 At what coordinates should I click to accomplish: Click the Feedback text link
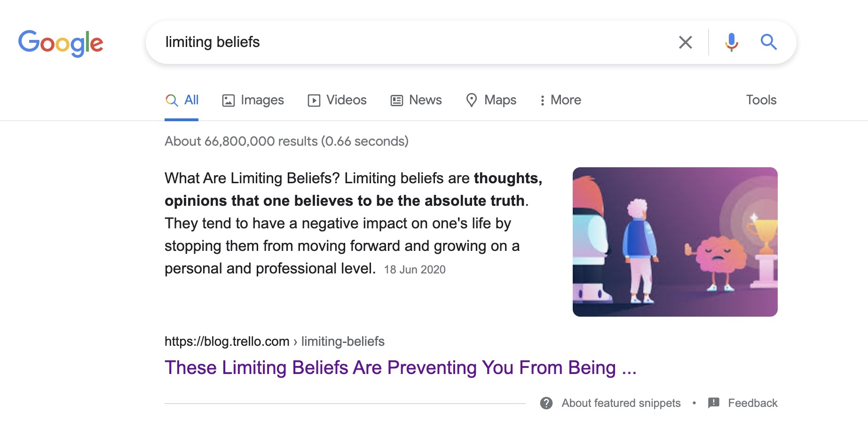point(753,403)
